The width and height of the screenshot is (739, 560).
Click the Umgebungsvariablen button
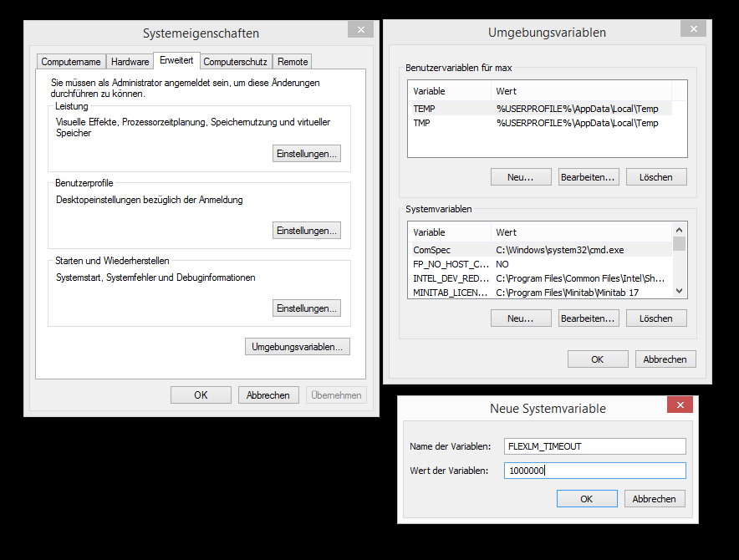pos(298,347)
